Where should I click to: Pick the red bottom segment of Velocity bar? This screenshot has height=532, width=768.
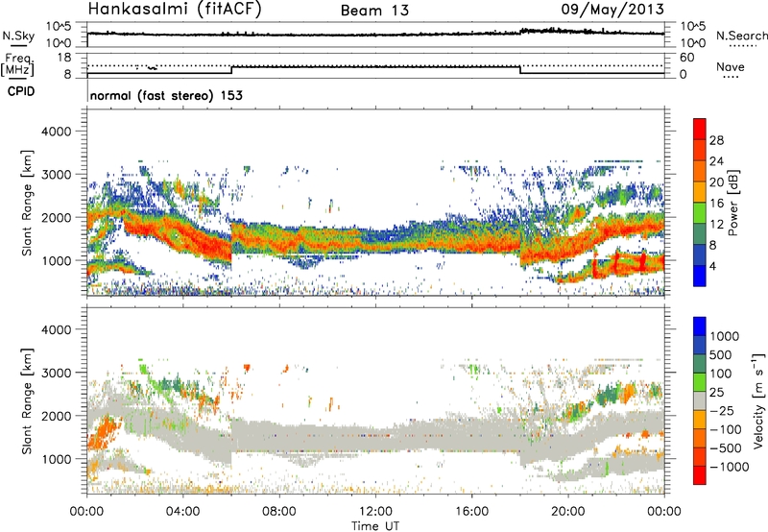tap(700, 475)
